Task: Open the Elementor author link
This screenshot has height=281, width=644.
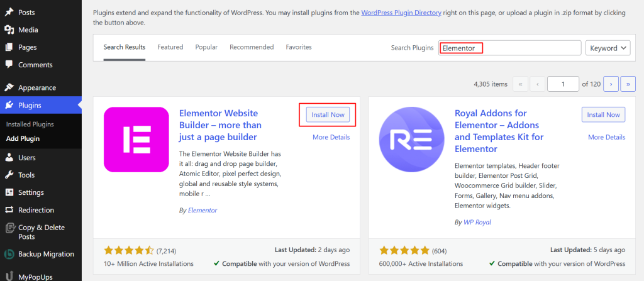Action: (202, 211)
